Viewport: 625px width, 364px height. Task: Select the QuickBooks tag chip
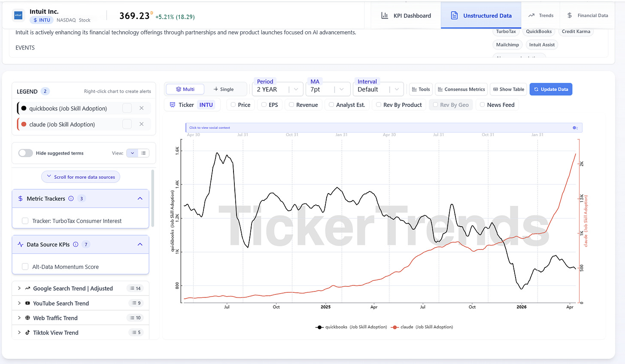pos(539,31)
